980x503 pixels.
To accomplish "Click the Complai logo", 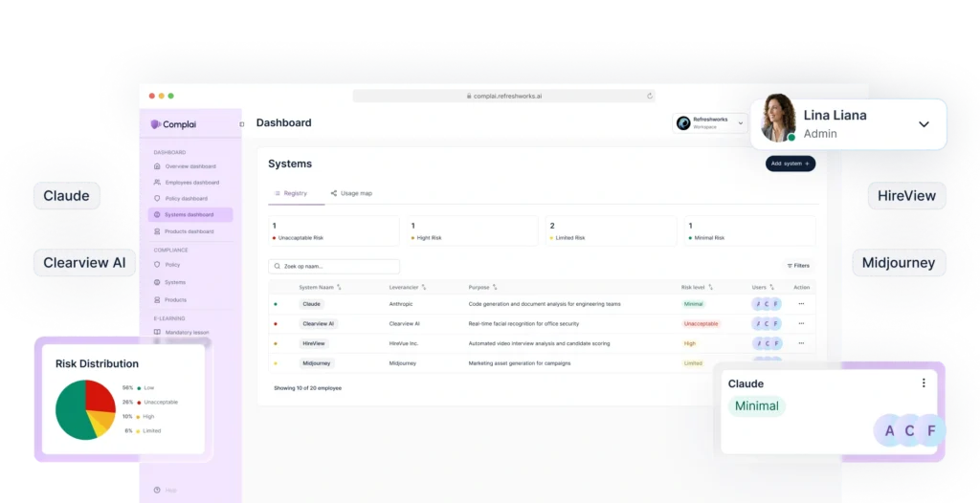I will tap(174, 124).
